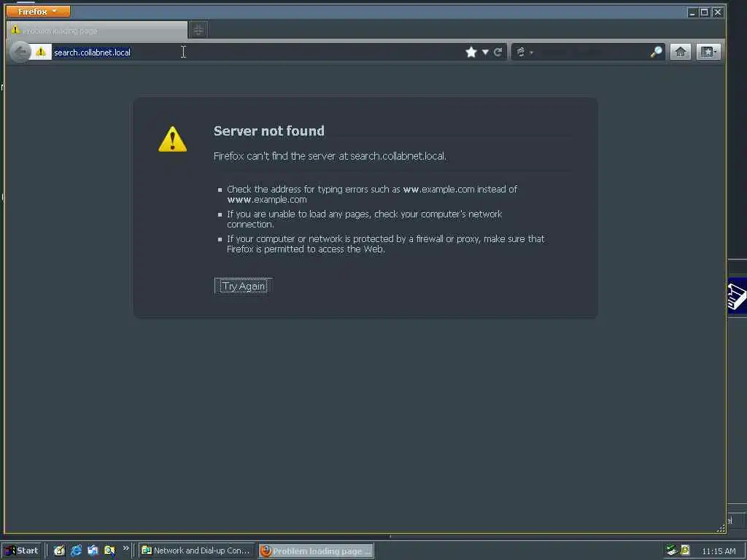Click the blue icon in the window behind Firefox
This screenshot has width=747, height=560.
click(737, 296)
